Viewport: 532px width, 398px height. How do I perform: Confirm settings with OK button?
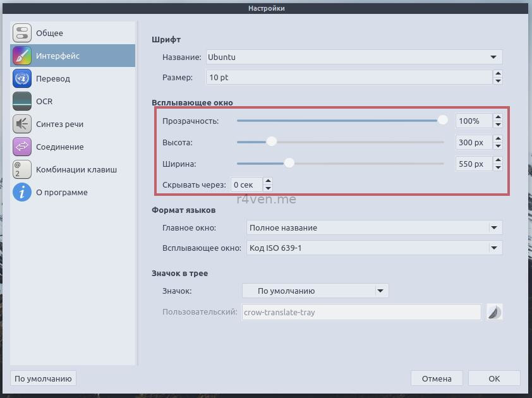coord(494,378)
